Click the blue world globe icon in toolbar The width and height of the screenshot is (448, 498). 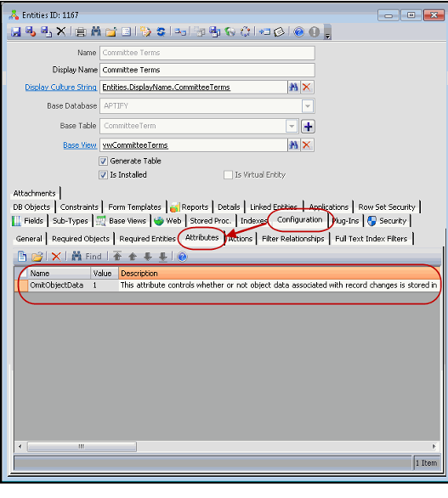click(x=230, y=31)
